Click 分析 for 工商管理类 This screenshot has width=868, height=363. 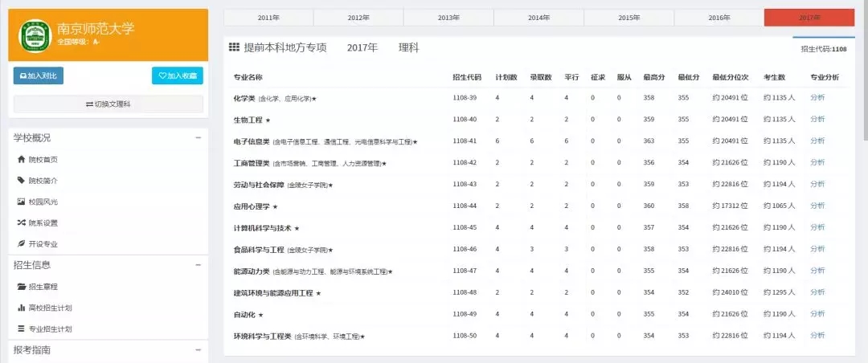[817, 163]
